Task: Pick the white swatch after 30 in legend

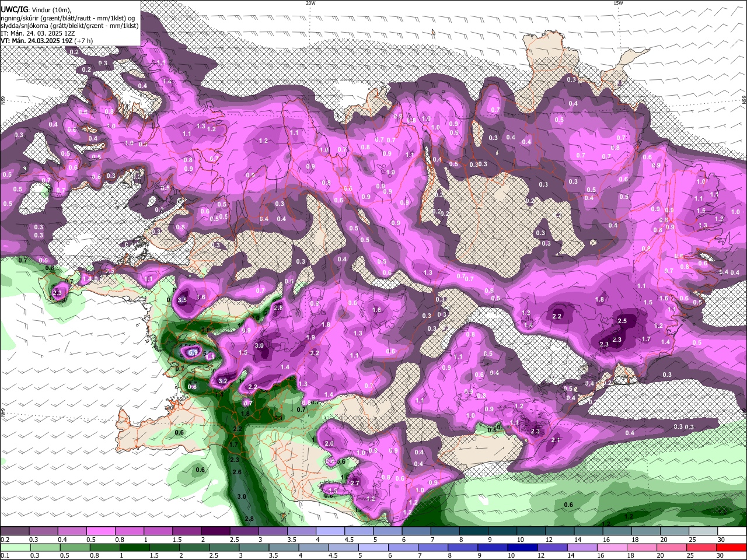Action: [x=732, y=531]
